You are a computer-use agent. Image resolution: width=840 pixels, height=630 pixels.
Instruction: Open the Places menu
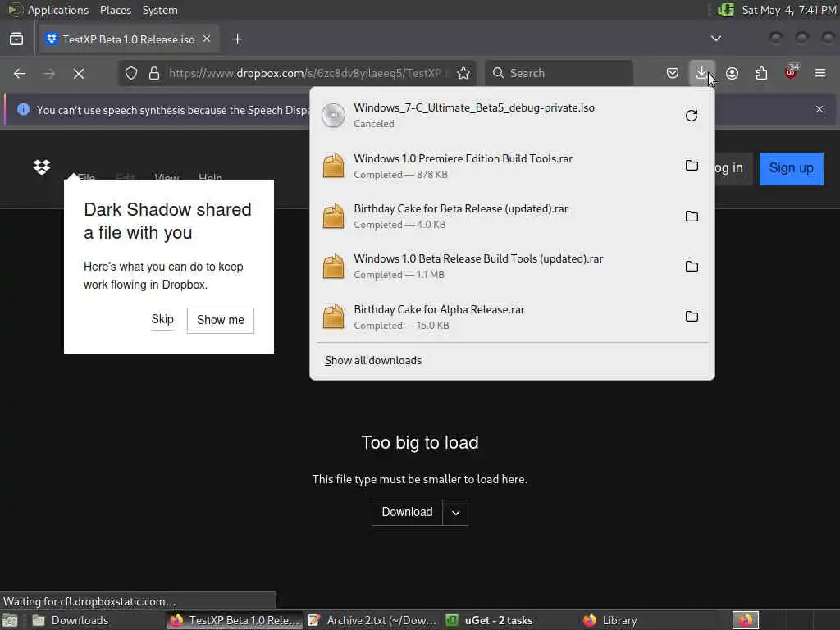pyautogui.click(x=115, y=10)
